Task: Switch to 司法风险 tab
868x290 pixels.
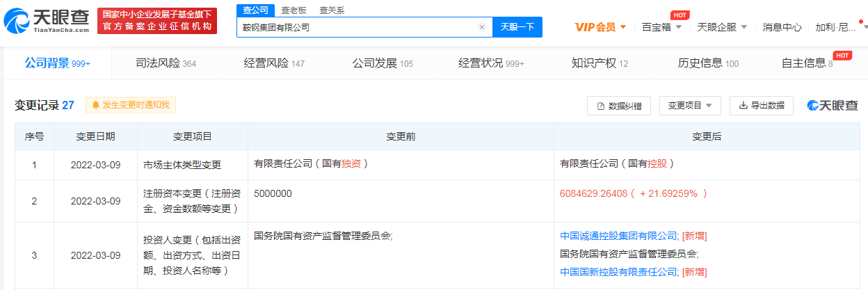Action: click(166, 63)
